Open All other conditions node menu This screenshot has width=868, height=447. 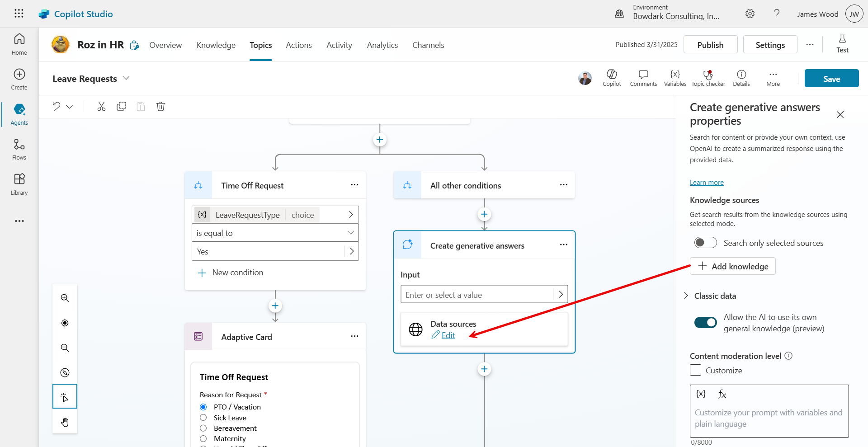563,184
